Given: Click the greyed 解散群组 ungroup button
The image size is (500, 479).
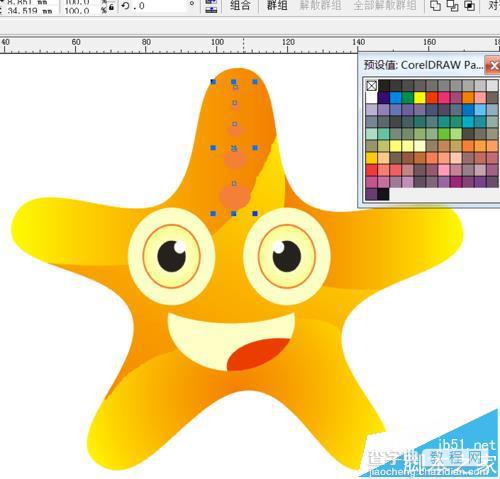Looking at the screenshot, I should (x=320, y=5).
